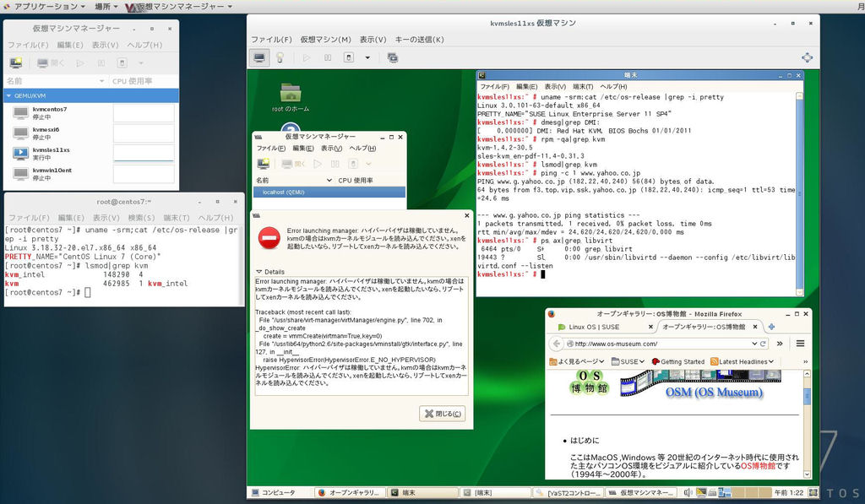The width and height of the screenshot is (865, 504).
Task: Open 端末(T) menu in root@centos7 terminal
Action: [177, 218]
